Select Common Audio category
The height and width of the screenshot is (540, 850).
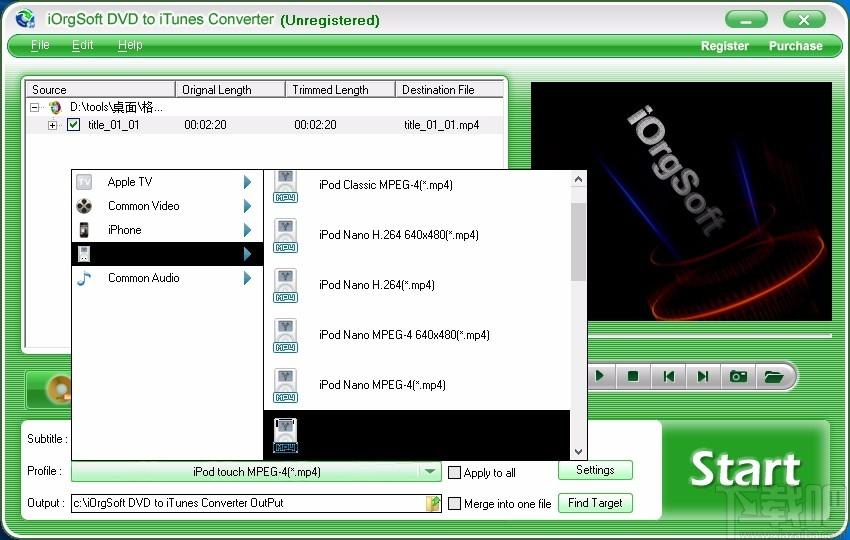pyautogui.click(x=167, y=278)
